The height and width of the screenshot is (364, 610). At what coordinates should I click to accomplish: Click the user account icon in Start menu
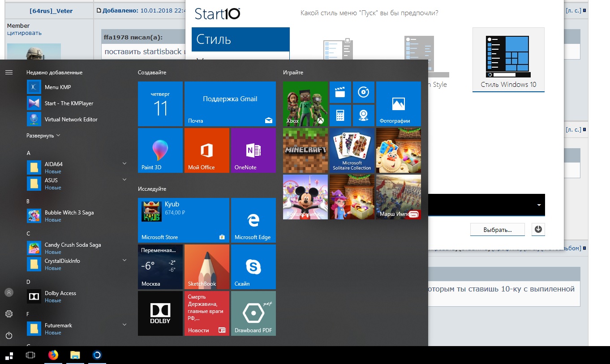coord(9,292)
